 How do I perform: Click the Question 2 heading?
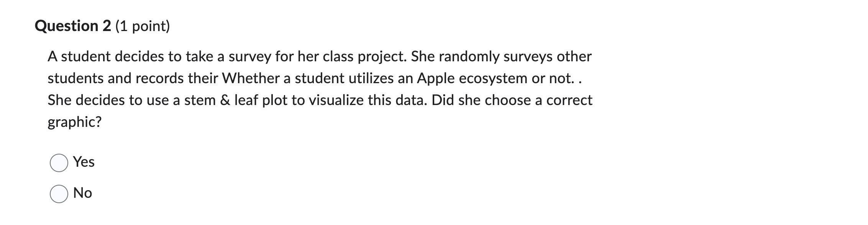click(x=73, y=26)
